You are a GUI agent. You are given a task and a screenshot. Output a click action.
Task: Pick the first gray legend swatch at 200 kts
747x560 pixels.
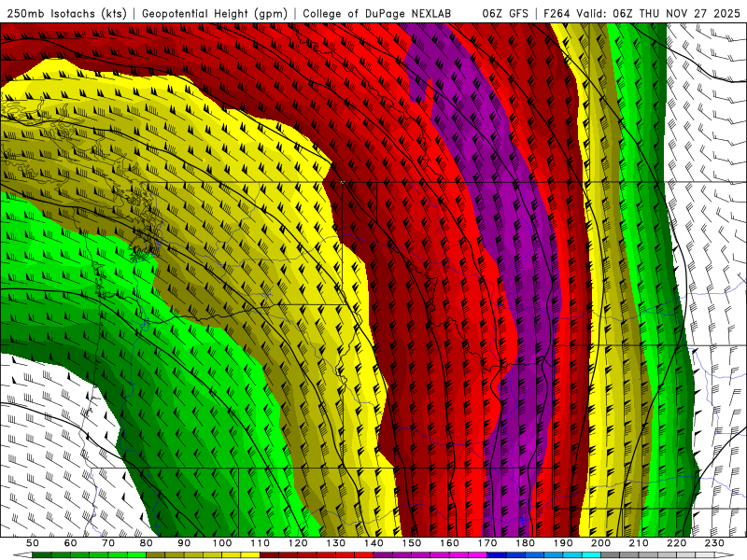[611, 555]
